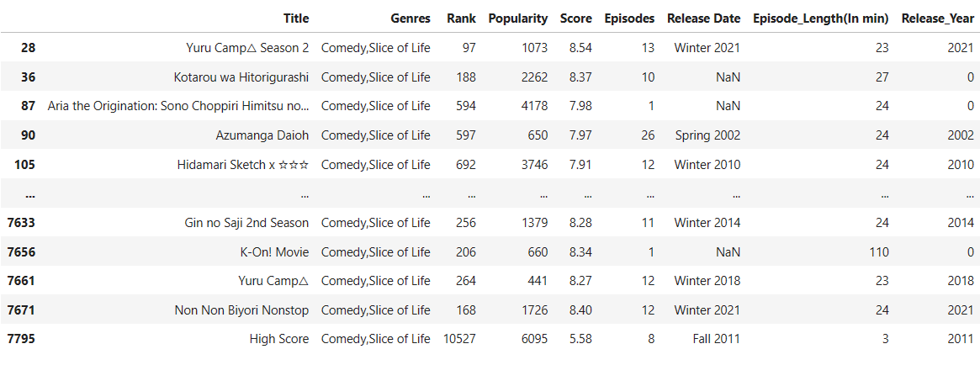Click the Episodes column header
This screenshot has height=365, width=980.
(629, 18)
